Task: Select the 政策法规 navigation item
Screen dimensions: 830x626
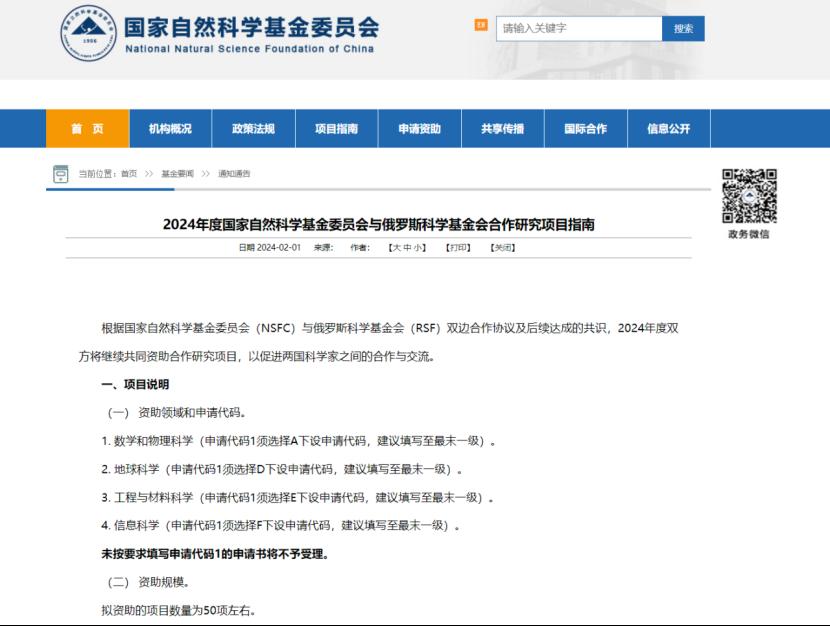Action: tap(253, 129)
